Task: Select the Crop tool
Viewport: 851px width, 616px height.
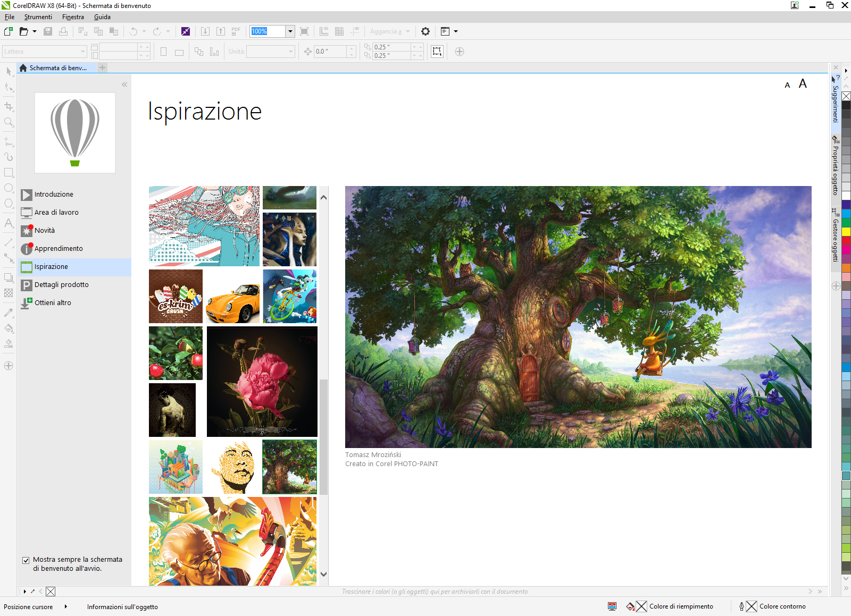Action: click(9, 106)
